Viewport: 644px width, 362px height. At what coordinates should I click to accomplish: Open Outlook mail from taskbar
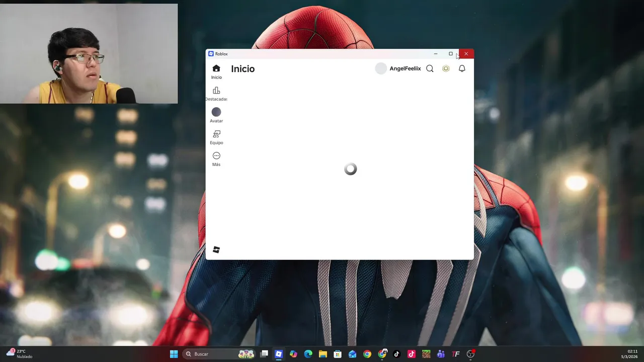coord(352,354)
